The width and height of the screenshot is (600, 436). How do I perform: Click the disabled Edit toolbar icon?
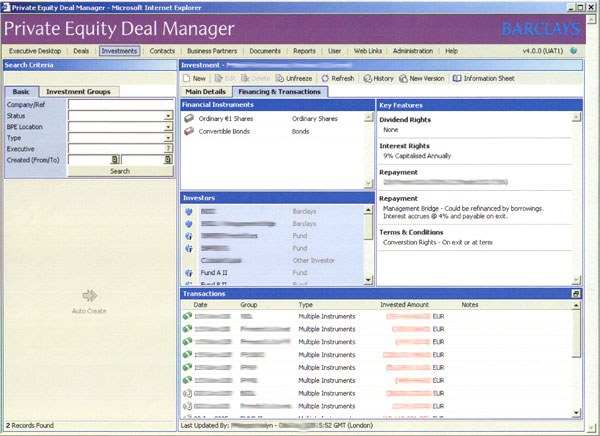218,78
